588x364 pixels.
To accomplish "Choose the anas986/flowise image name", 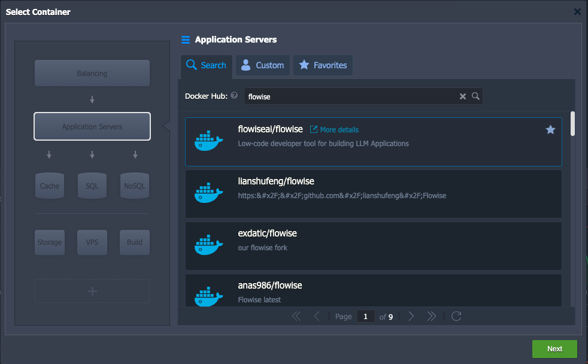I will click(x=270, y=286).
